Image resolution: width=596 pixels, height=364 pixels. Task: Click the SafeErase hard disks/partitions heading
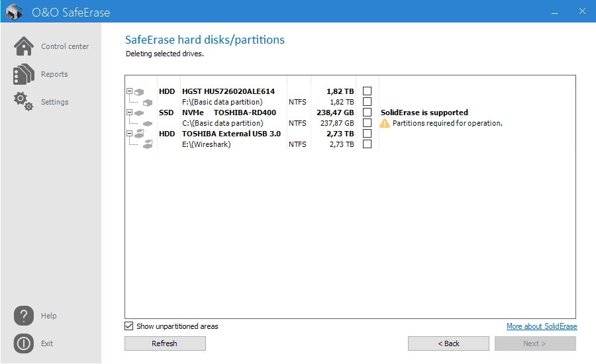[205, 40]
